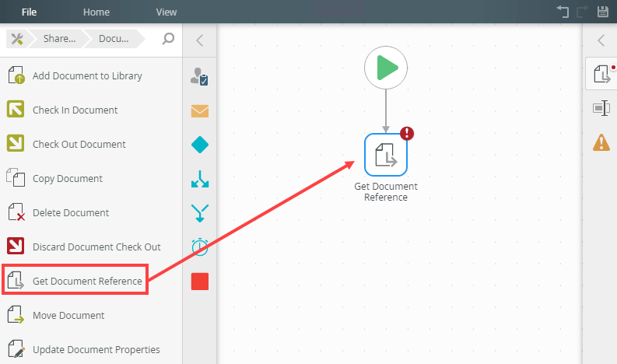Select the Copy Document icon
617x364 pixels.
[16, 177]
